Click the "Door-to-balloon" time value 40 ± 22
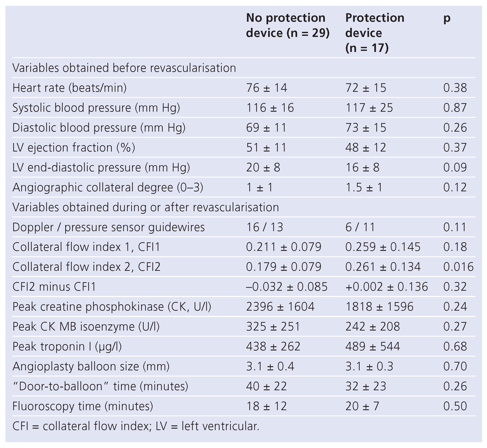487x448 pixels. point(266,386)
